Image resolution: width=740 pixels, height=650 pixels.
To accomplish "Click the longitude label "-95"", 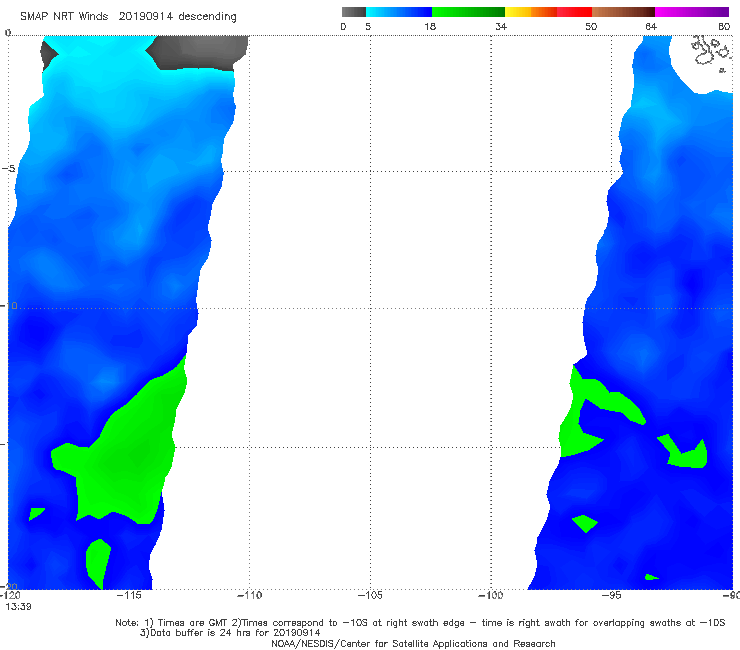I will pos(612,595).
